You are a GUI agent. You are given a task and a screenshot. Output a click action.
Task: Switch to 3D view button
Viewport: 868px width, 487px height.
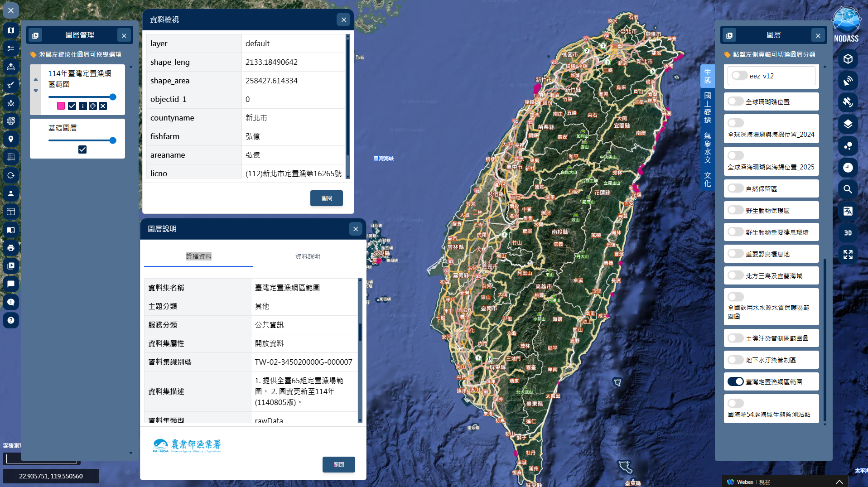pyautogui.click(x=848, y=233)
